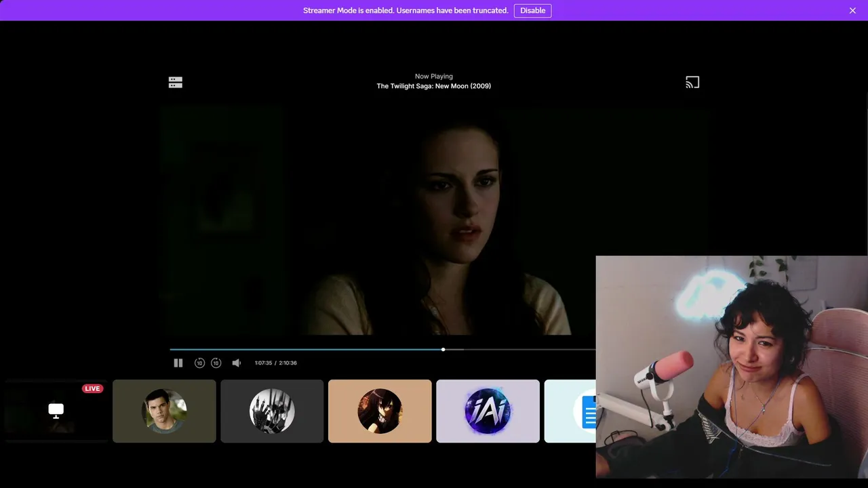Rewind the movie 10 seconds
868x488 pixels.
point(199,363)
